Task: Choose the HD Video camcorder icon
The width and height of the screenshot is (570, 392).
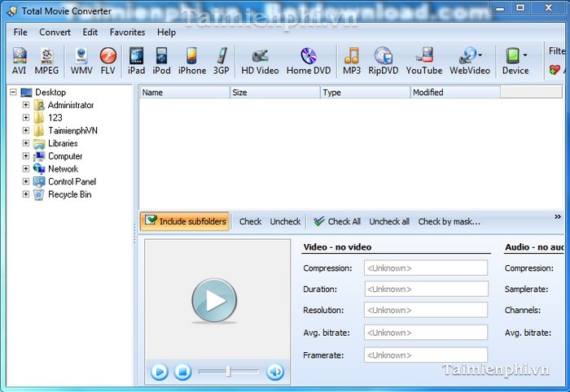Action: [x=260, y=61]
